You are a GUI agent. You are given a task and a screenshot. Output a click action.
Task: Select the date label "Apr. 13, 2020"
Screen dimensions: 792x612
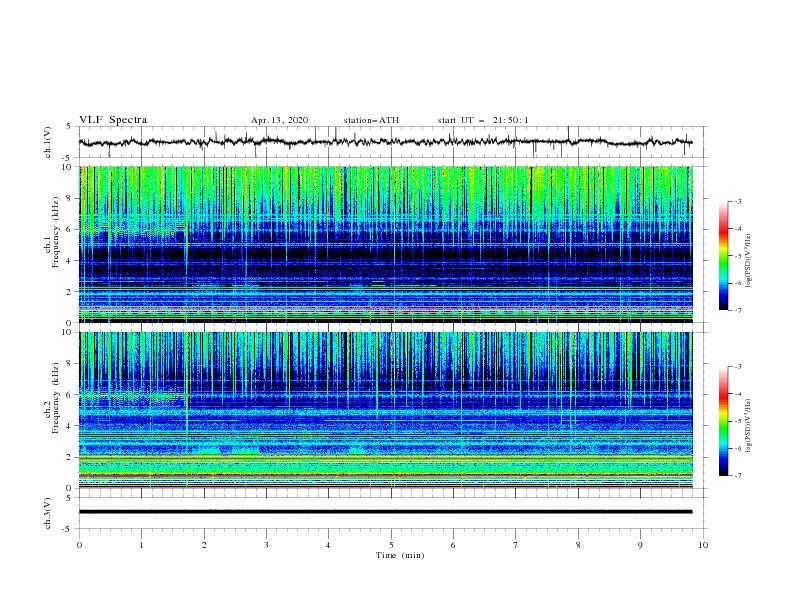pyautogui.click(x=279, y=120)
